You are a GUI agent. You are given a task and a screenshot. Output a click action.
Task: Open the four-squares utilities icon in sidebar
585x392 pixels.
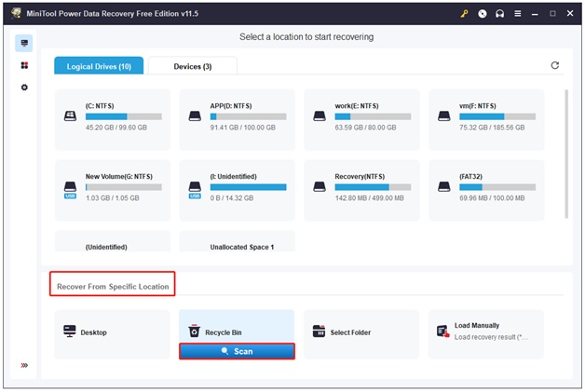(x=24, y=65)
